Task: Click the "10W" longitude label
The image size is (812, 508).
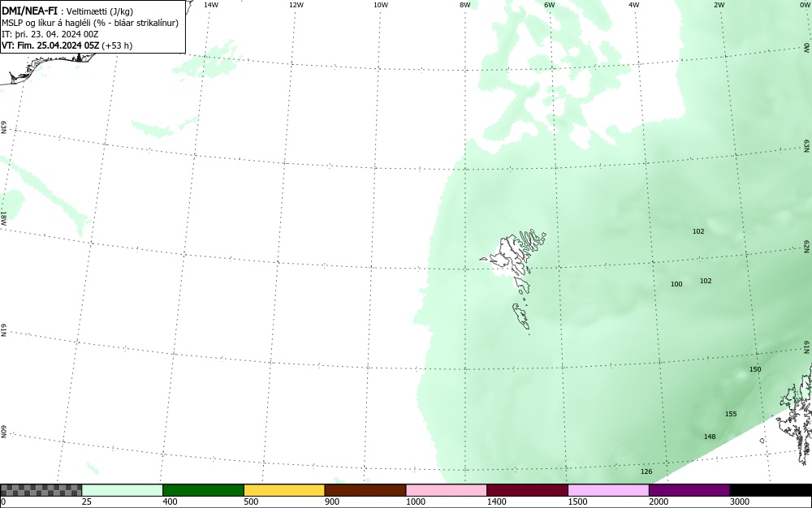Action: [381, 5]
